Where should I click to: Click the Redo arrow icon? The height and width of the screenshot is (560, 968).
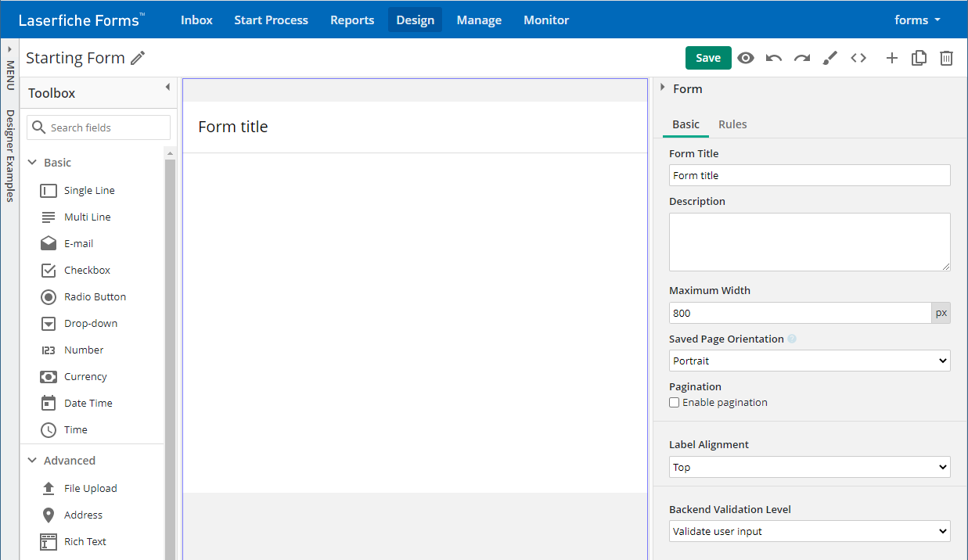[x=802, y=58]
